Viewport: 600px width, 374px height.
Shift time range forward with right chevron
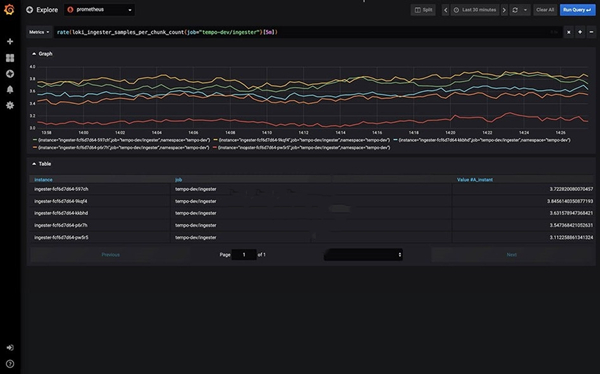pyautogui.click(x=504, y=10)
